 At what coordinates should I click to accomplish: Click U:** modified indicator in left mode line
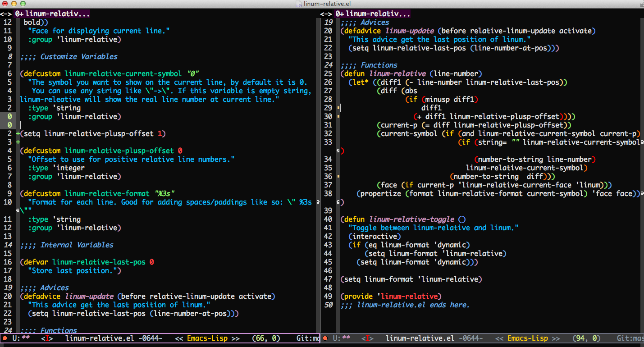point(21,338)
